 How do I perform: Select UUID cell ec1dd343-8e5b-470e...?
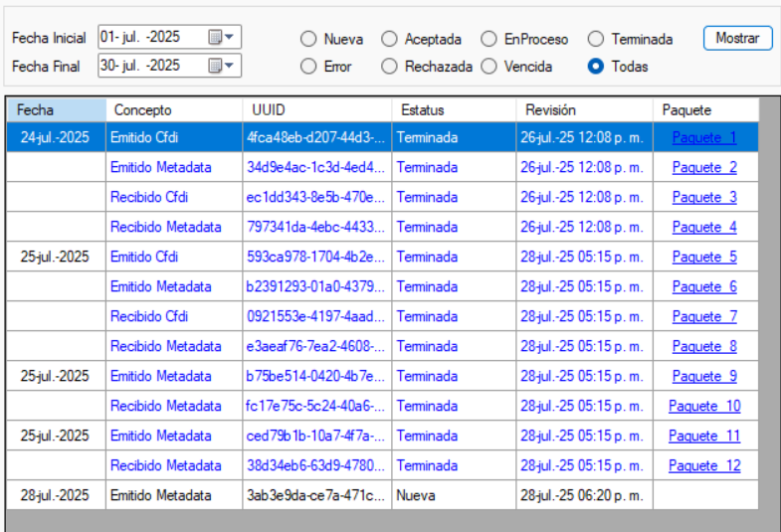coord(317,197)
